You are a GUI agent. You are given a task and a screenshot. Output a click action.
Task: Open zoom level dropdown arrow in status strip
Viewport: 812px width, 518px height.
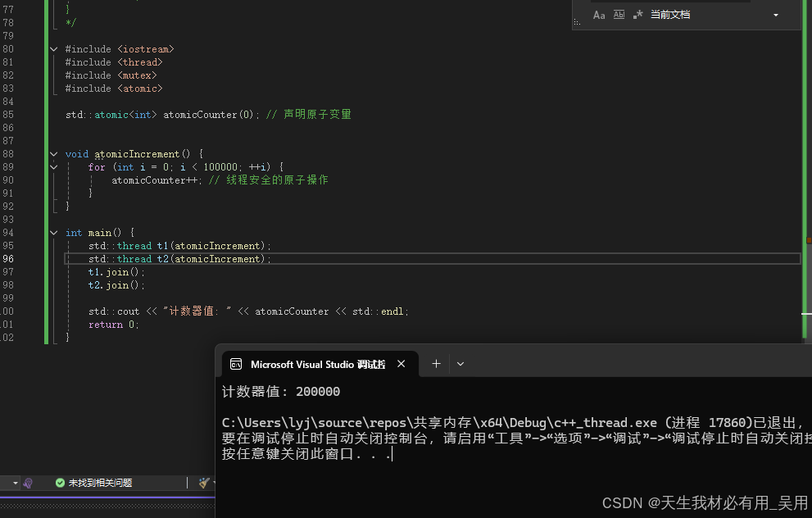click(x=15, y=483)
